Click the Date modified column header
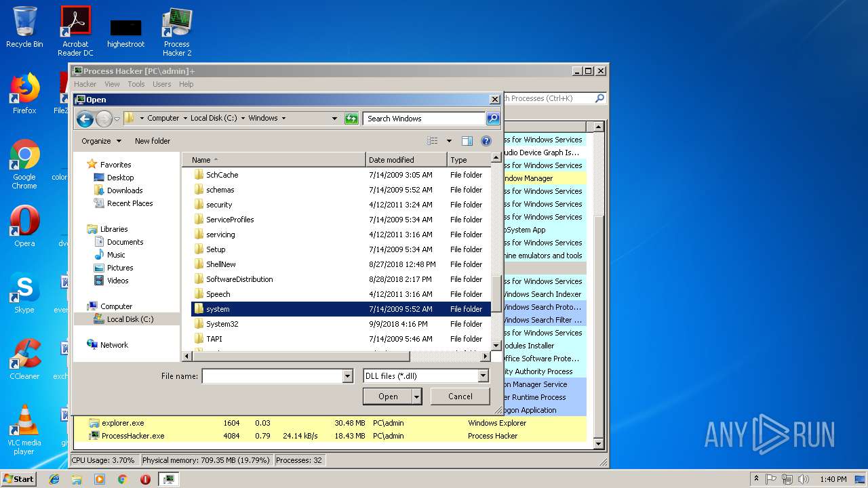868x488 pixels. (x=407, y=160)
